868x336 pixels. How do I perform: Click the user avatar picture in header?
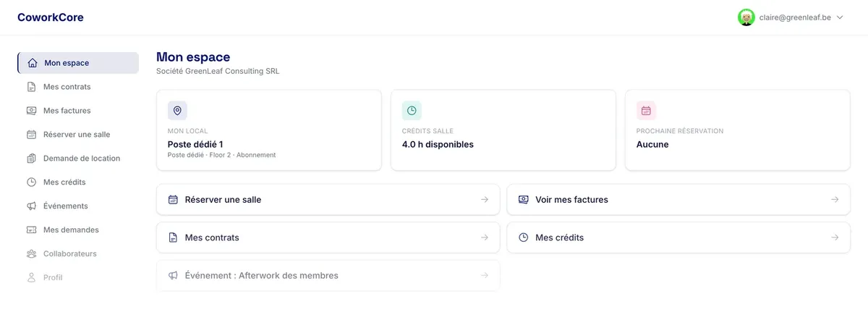[x=746, y=17]
